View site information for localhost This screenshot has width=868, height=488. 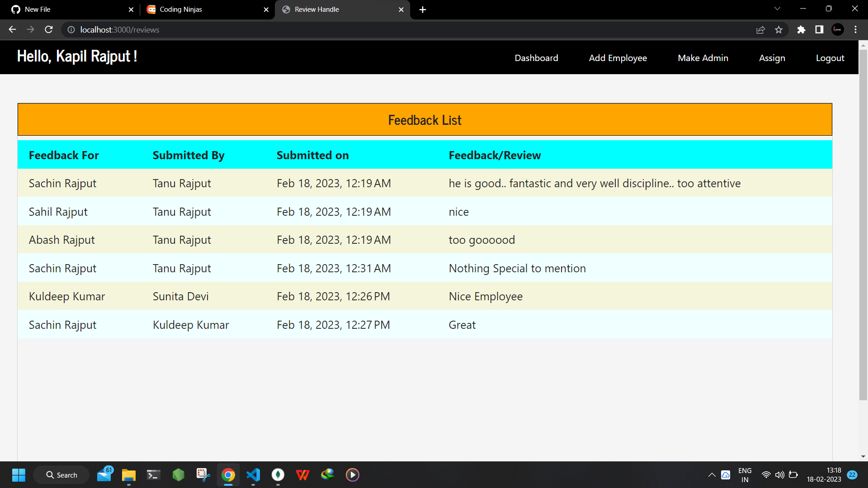click(71, 29)
